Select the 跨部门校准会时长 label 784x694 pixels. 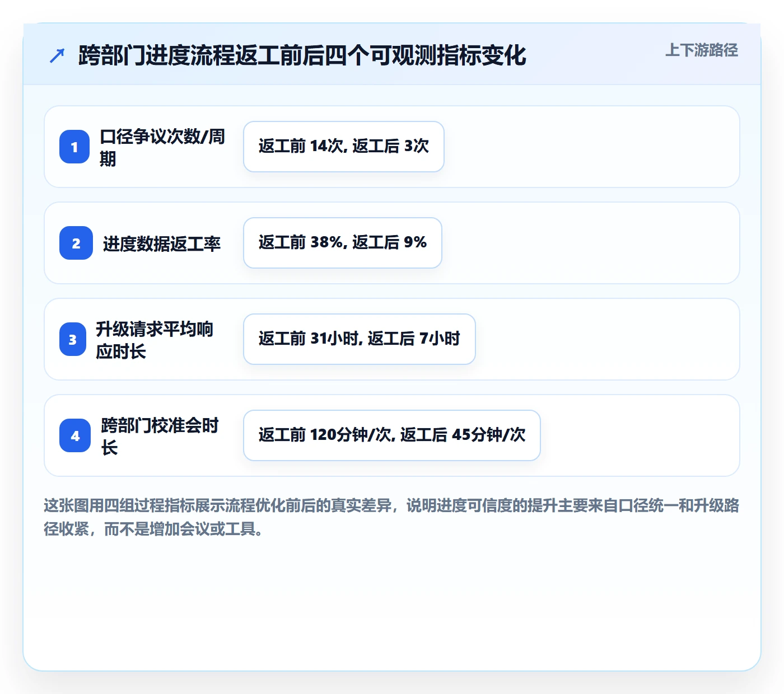pos(160,436)
